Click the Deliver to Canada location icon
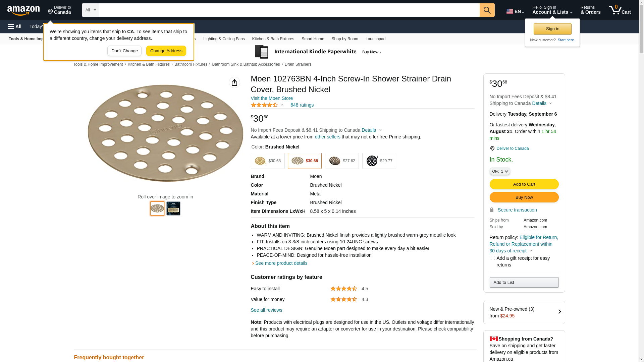644x362 pixels. pos(492,148)
